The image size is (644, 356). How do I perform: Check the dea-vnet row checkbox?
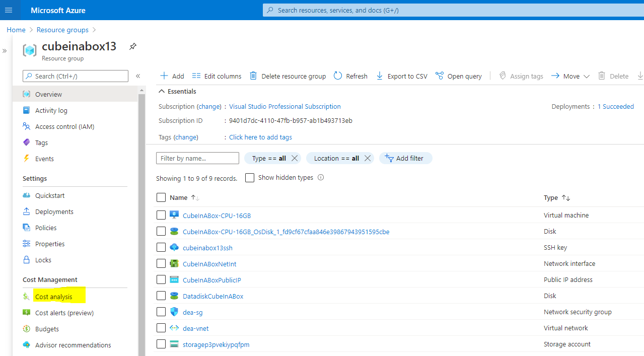pyautogui.click(x=161, y=328)
